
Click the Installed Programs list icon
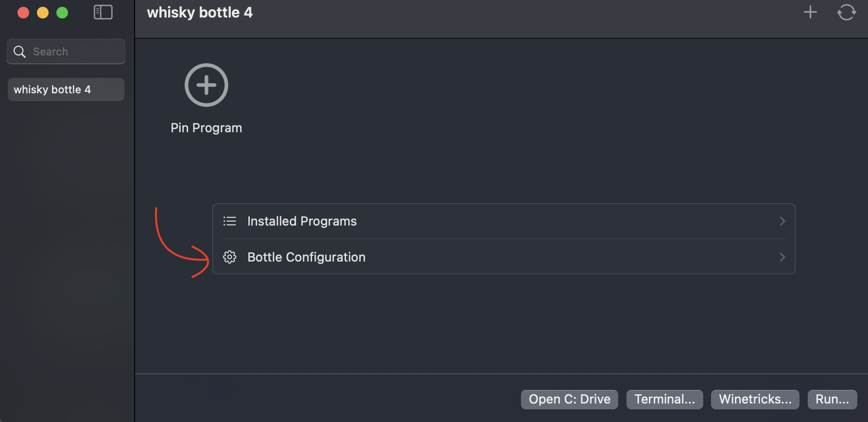[230, 221]
